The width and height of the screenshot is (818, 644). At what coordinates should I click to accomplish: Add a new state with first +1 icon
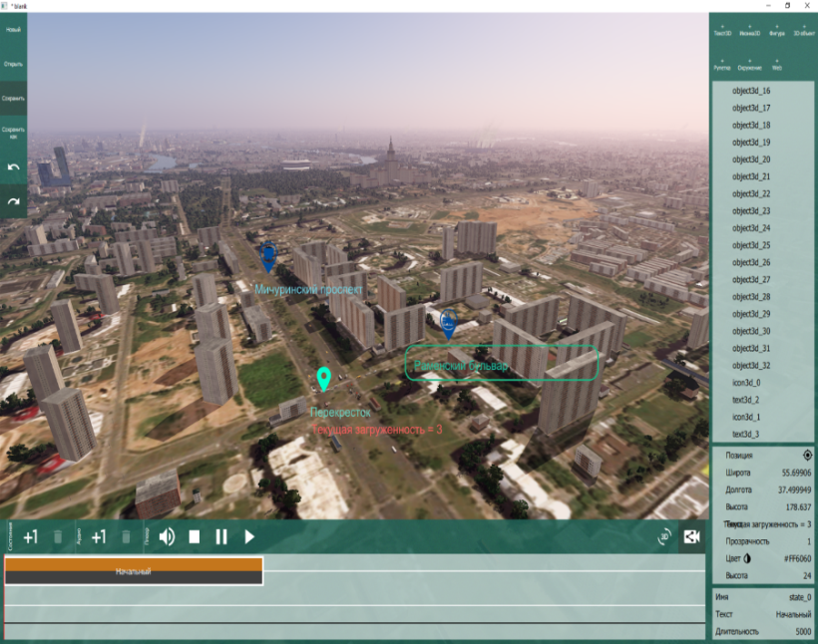click(x=31, y=537)
